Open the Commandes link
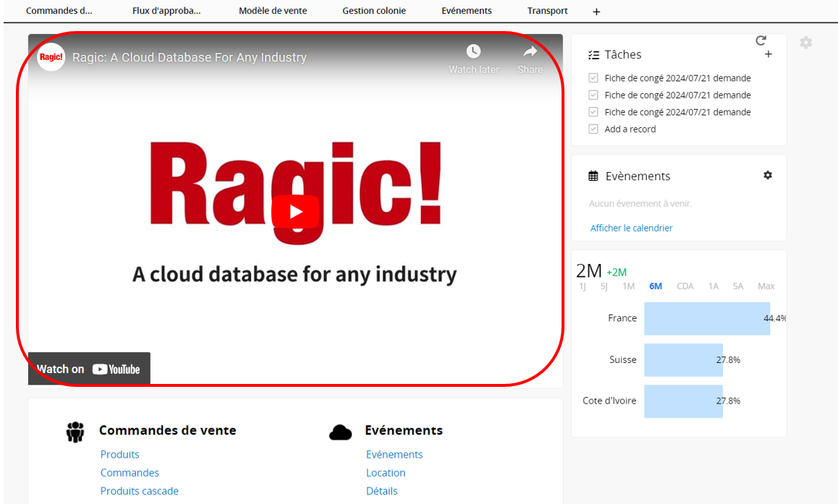The width and height of the screenshot is (838, 504). click(x=130, y=472)
